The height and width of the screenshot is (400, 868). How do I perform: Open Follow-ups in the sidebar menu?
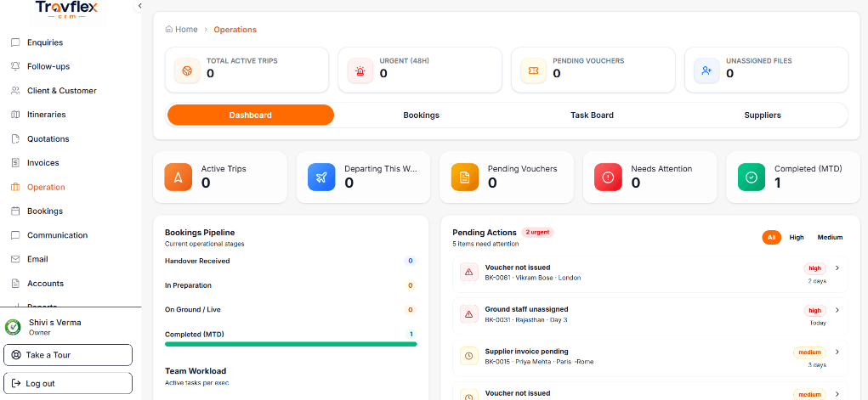[48, 66]
